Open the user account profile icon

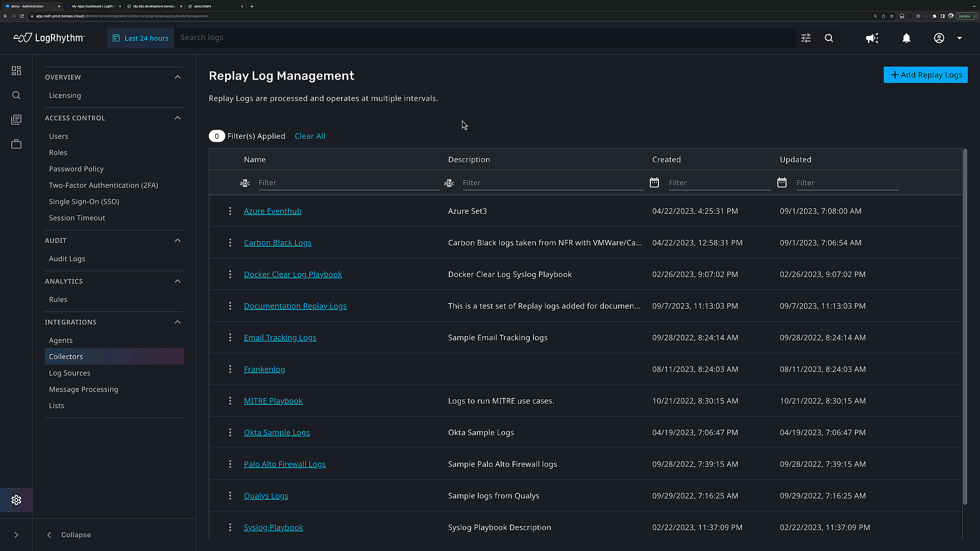coord(939,38)
